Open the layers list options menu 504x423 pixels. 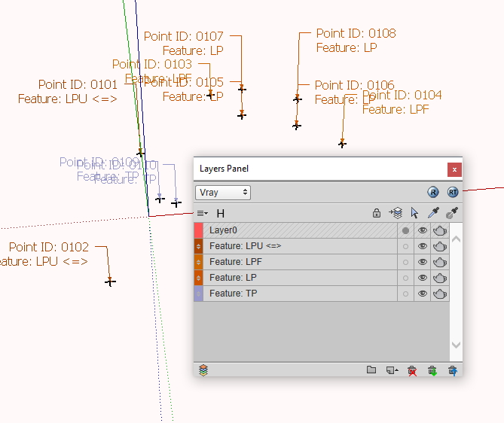[202, 214]
